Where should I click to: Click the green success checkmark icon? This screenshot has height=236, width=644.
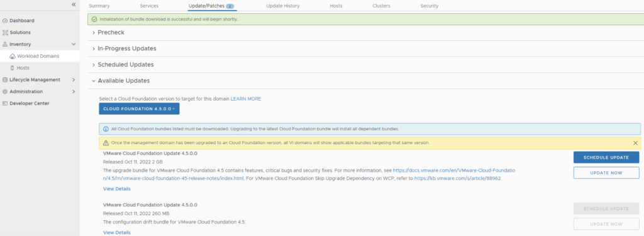pyautogui.click(x=94, y=20)
